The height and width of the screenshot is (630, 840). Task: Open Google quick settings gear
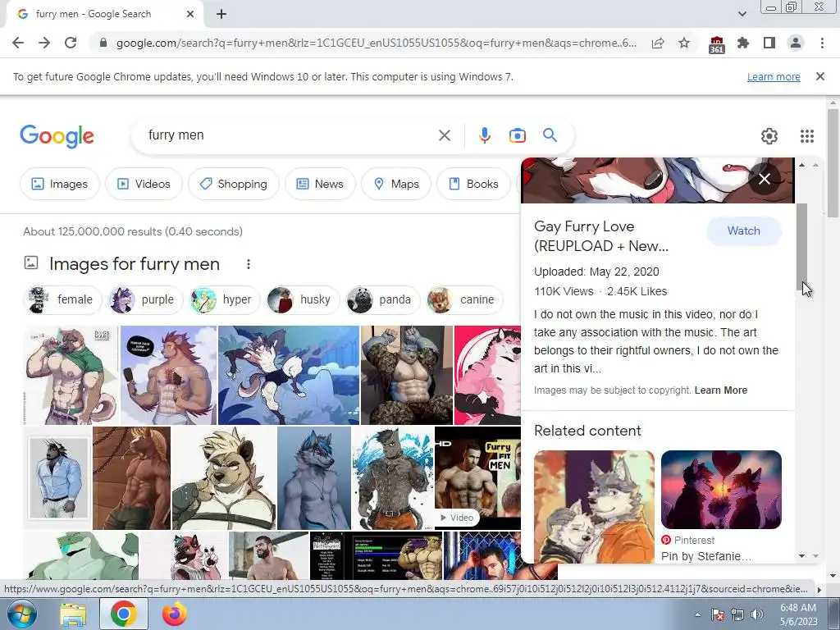[769, 136]
